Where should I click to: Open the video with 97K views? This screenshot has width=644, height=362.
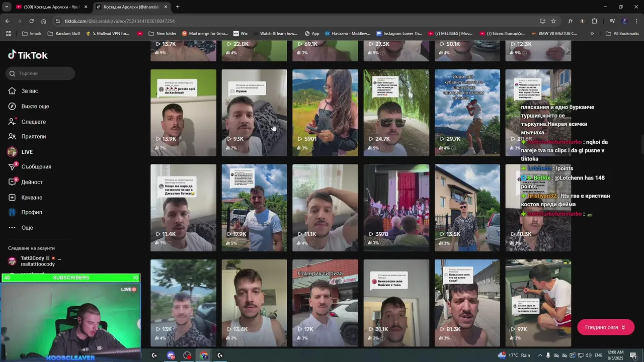point(538,303)
